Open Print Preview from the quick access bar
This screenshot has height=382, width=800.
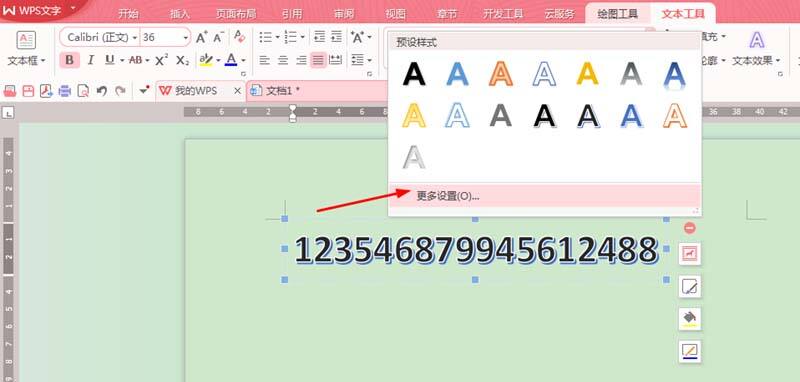pos(83,91)
